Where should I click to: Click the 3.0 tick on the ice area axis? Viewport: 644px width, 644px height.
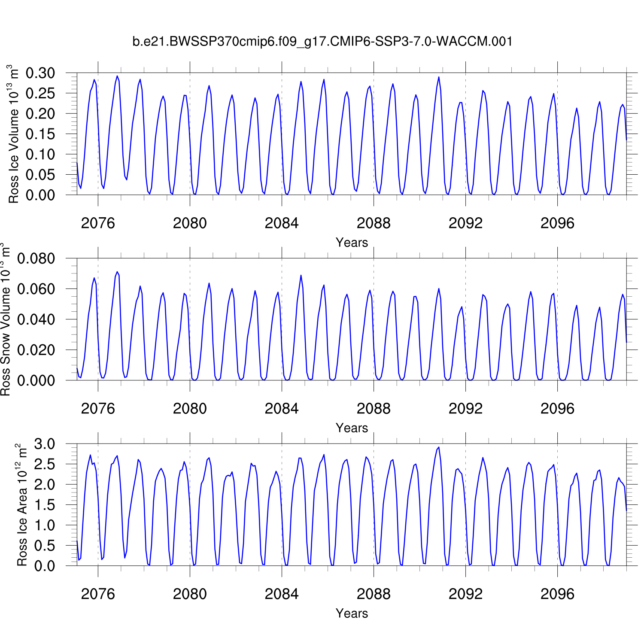tap(45, 444)
